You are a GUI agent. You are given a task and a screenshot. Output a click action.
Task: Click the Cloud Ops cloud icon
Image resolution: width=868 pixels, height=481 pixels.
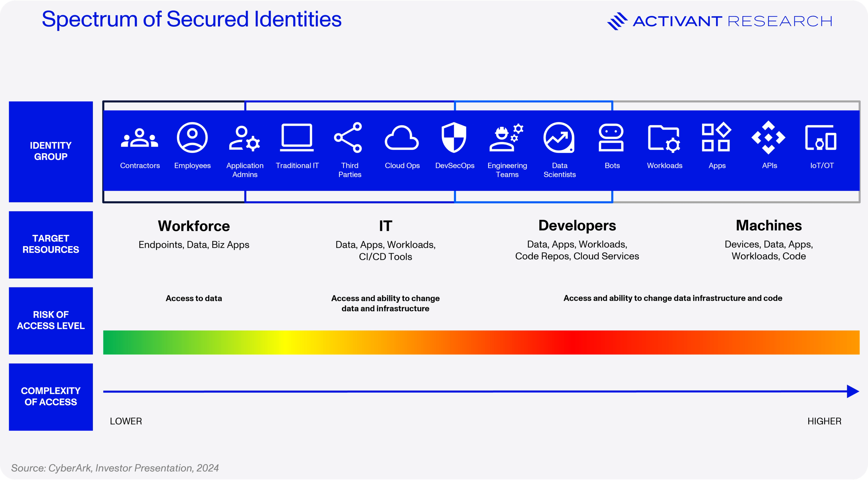coord(402,138)
